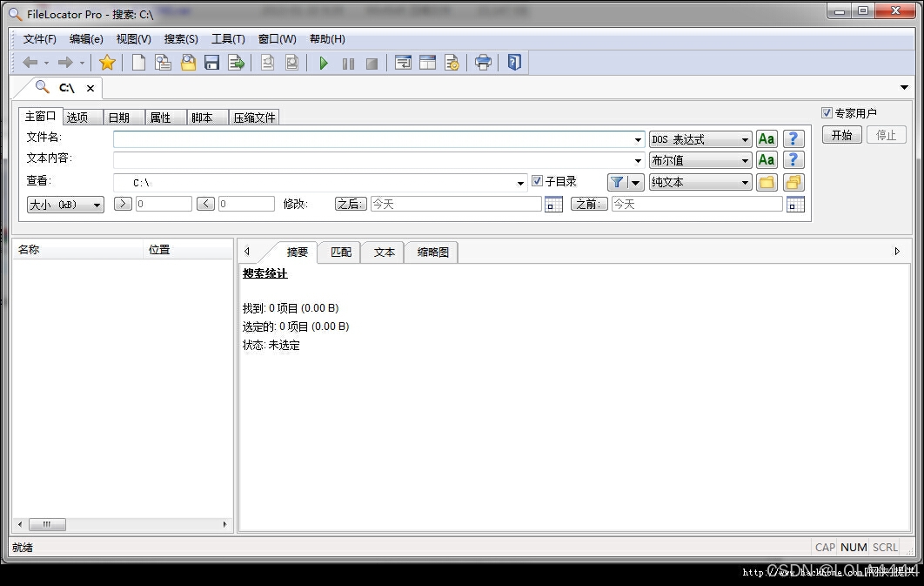Open the 纯文本 combo box
This screenshot has height=586, width=924.
click(x=700, y=182)
